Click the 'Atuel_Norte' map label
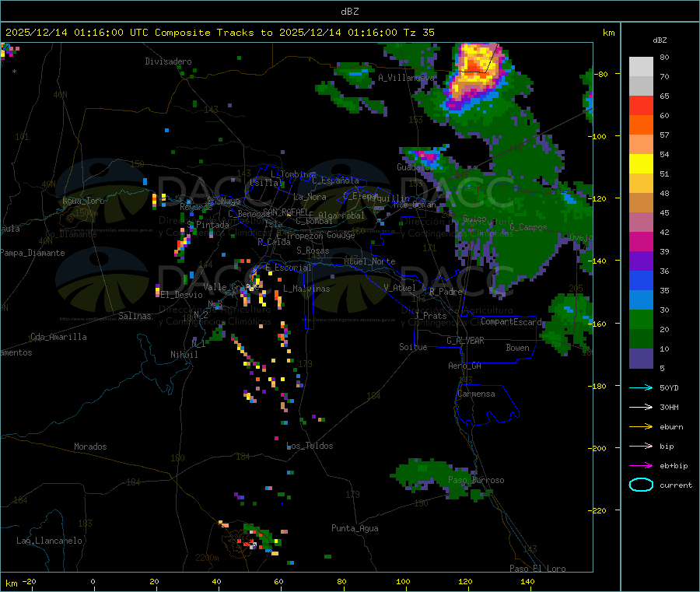The height and width of the screenshot is (592, 700). [x=369, y=261]
